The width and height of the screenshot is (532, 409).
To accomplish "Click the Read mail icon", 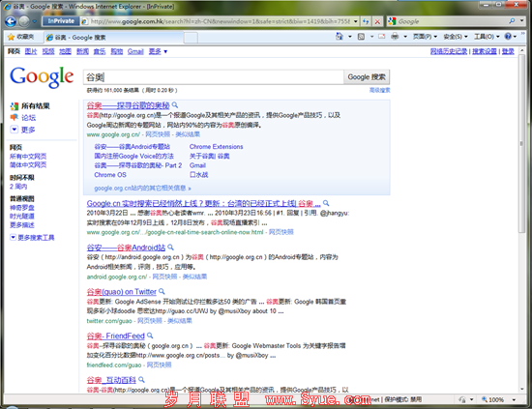I will pos(382,37).
